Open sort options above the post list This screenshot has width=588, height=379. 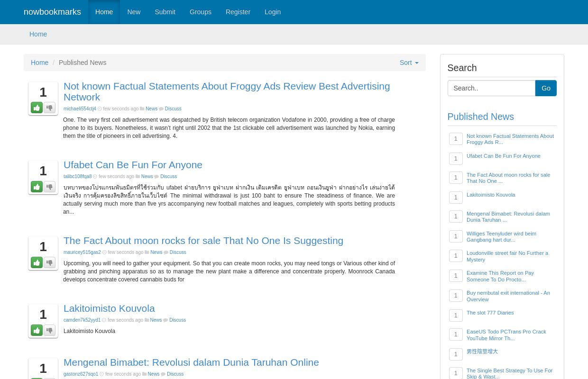[409, 63]
